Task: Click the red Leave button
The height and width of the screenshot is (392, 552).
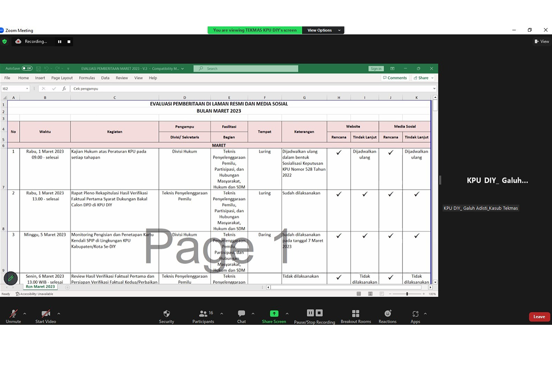Action: 539,317
